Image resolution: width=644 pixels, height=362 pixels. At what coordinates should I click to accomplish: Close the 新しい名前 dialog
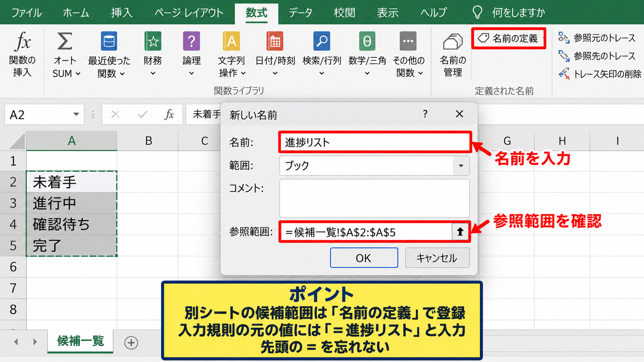[x=459, y=114]
